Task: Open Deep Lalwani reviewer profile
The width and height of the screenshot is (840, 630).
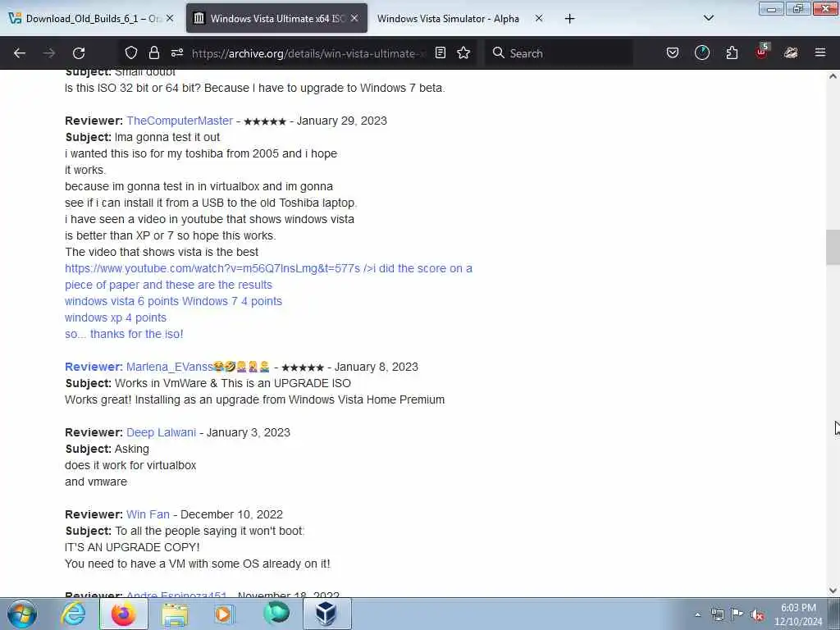Action: pyautogui.click(x=162, y=432)
